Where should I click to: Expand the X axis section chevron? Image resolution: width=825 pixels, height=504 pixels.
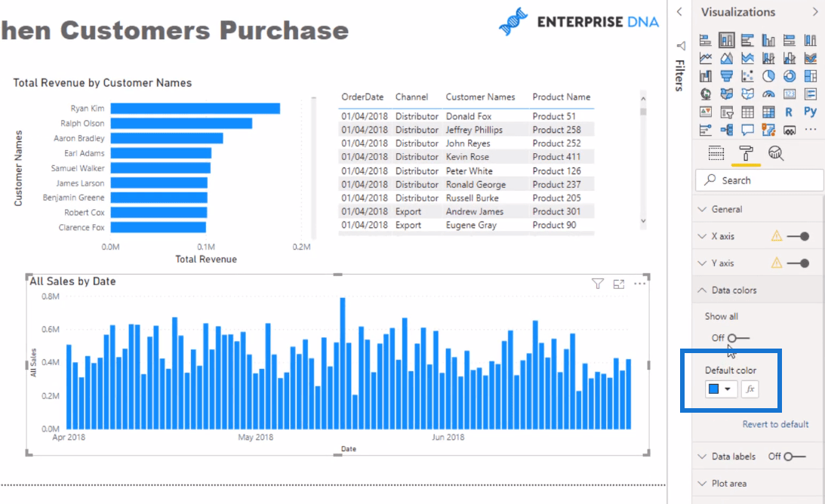click(x=702, y=236)
